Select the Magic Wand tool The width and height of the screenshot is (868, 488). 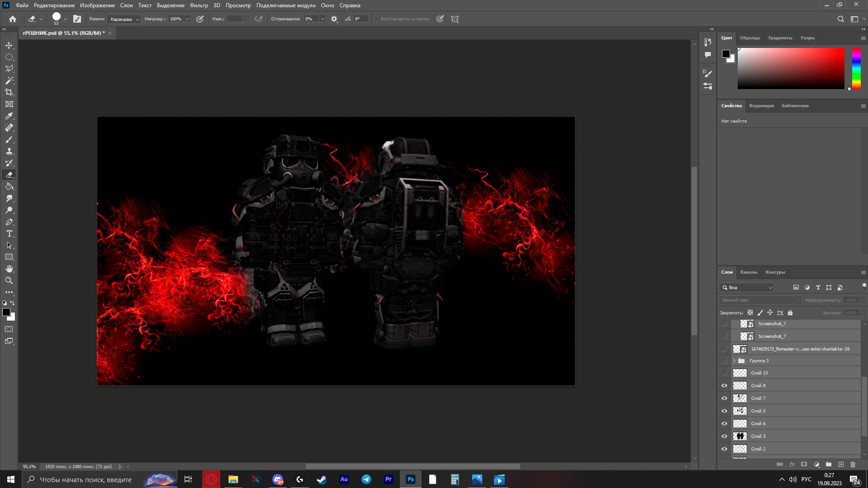(x=9, y=81)
